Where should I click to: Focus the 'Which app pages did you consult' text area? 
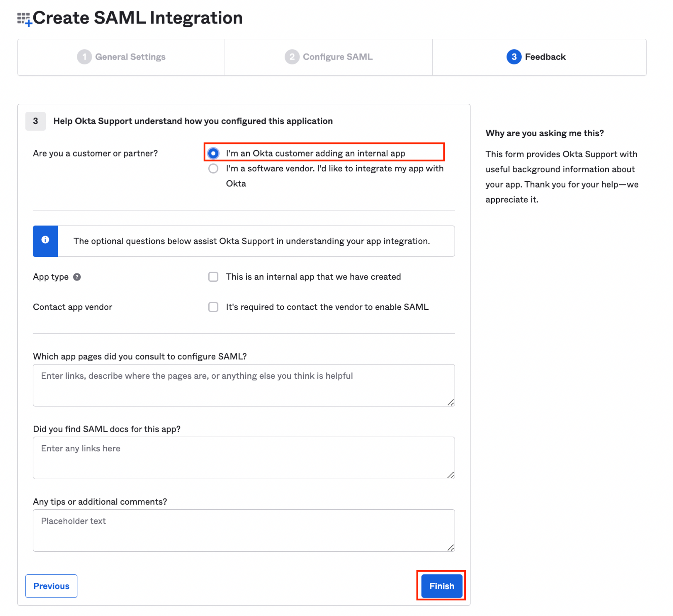[x=244, y=385]
